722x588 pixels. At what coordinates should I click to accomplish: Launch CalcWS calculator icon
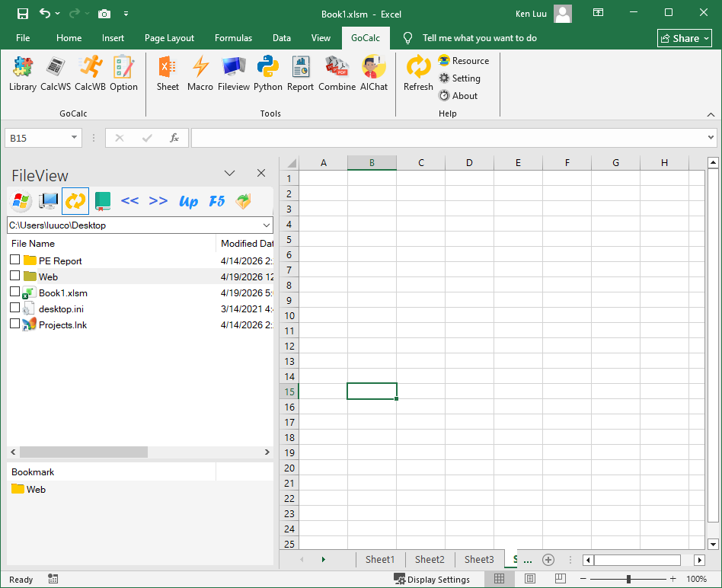[56, 74]
